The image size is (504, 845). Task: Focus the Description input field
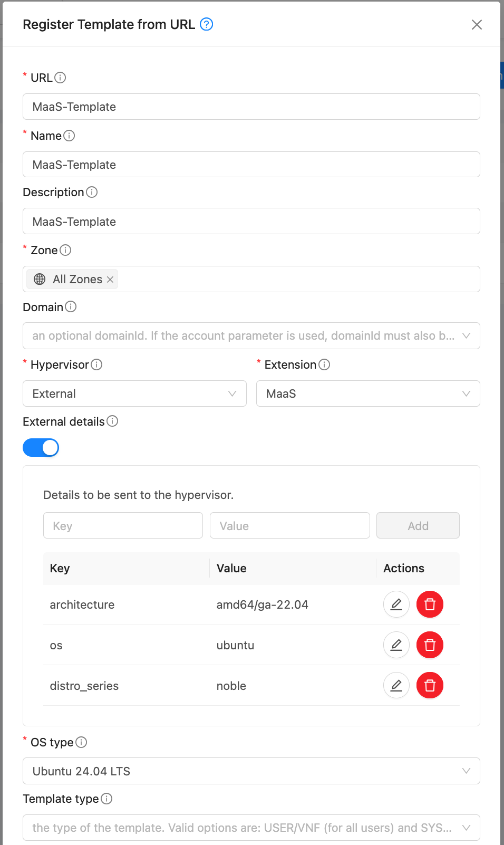pos(251,221)
